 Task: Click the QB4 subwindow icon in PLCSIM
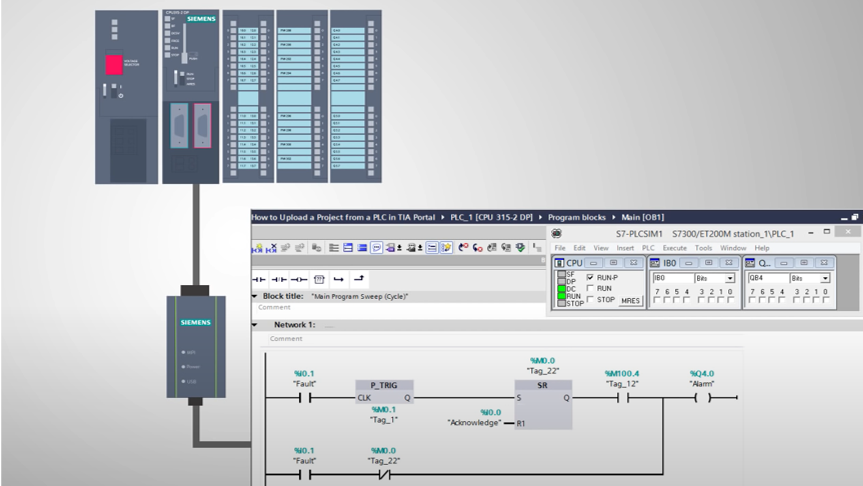[x=750, y=263]
